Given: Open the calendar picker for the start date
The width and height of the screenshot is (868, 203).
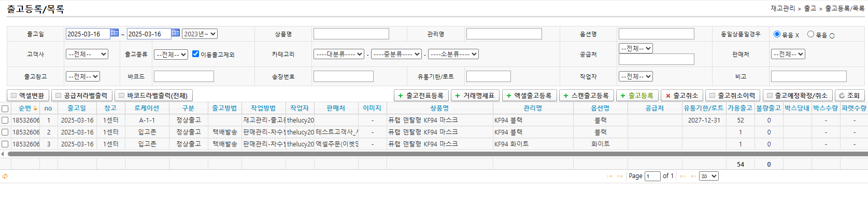Looking at the screenshot, I should click(x=115, y=33).
